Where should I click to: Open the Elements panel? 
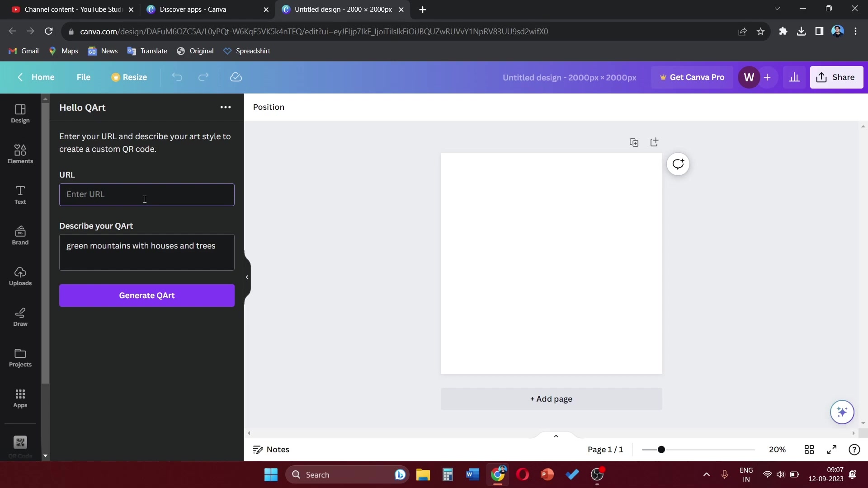point(20,154)
